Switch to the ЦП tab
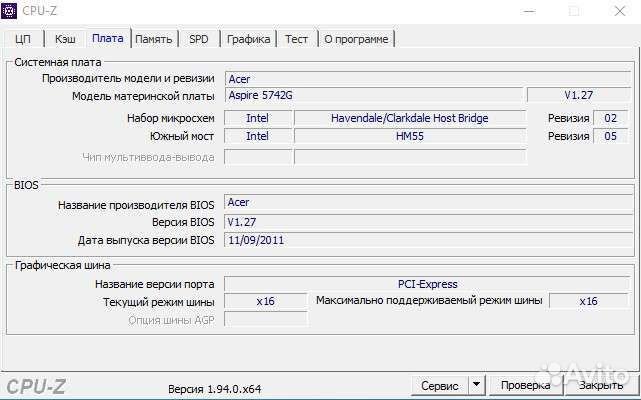 (x=23, y=39)
